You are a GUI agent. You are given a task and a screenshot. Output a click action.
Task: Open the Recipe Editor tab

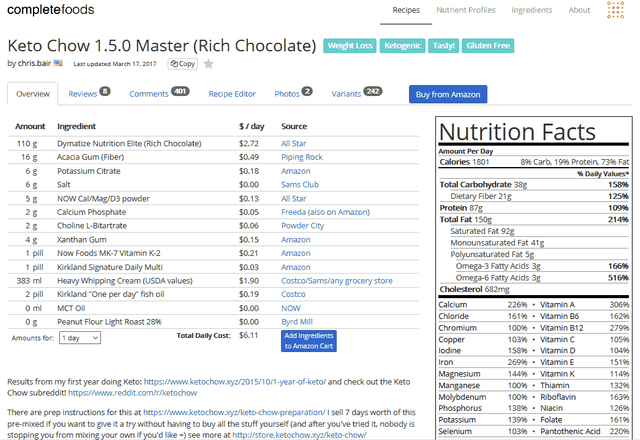pos(232,94)
